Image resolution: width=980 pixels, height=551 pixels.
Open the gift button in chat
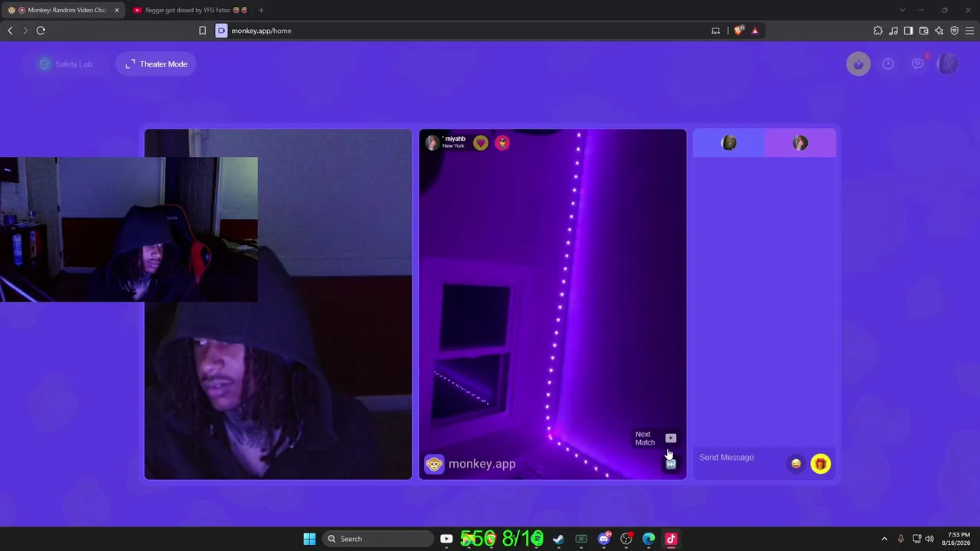tap(820, 464)
